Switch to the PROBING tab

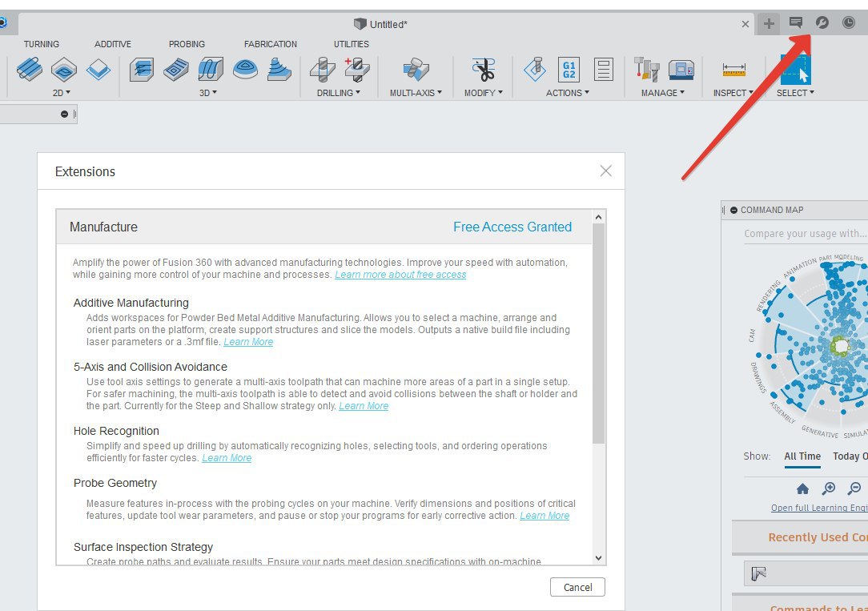coord(187,44)
